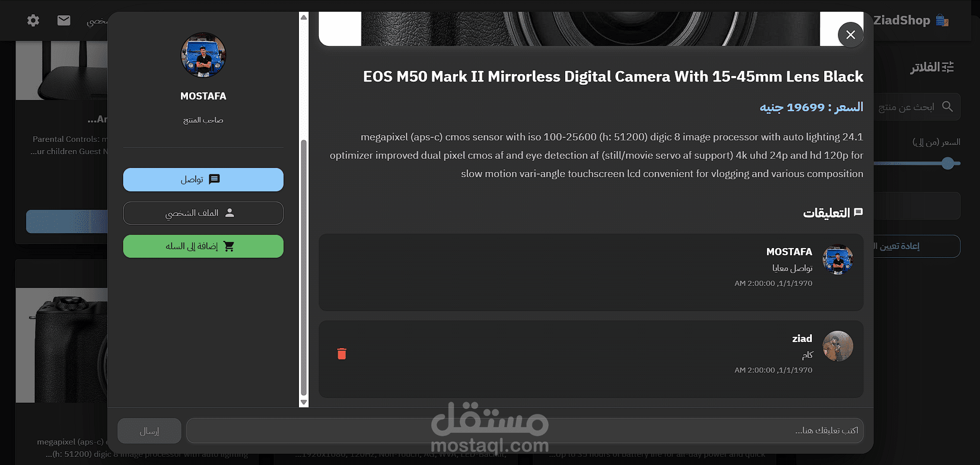
Task: Click the sidebar scroll up arrow
Action: 304,17
